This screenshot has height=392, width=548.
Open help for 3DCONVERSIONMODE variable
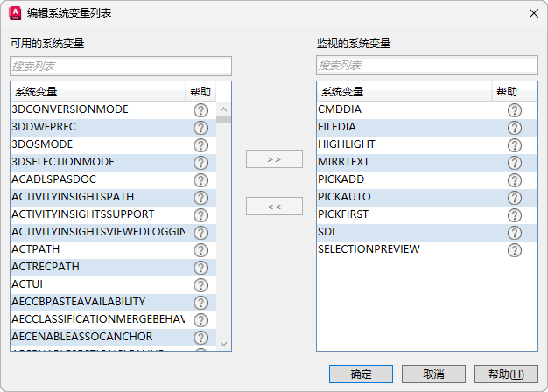click(x=200, y=110)
